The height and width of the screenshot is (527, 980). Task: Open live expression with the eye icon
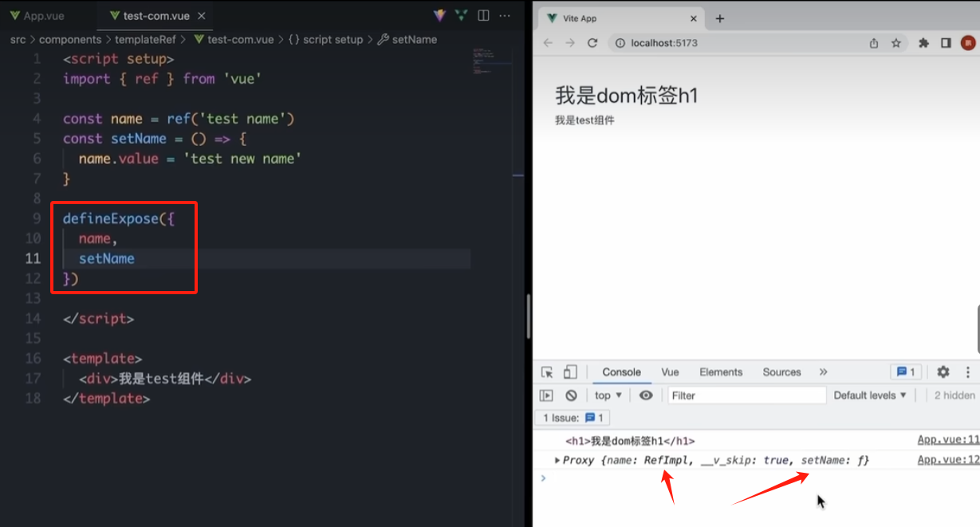pos(646,395)
